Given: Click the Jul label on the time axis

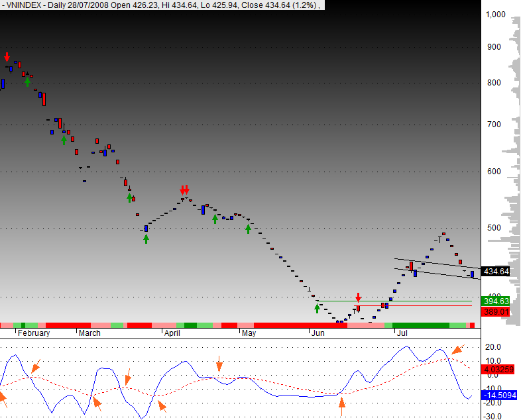Looking at the screenshot, I should [x=401, y=333].
